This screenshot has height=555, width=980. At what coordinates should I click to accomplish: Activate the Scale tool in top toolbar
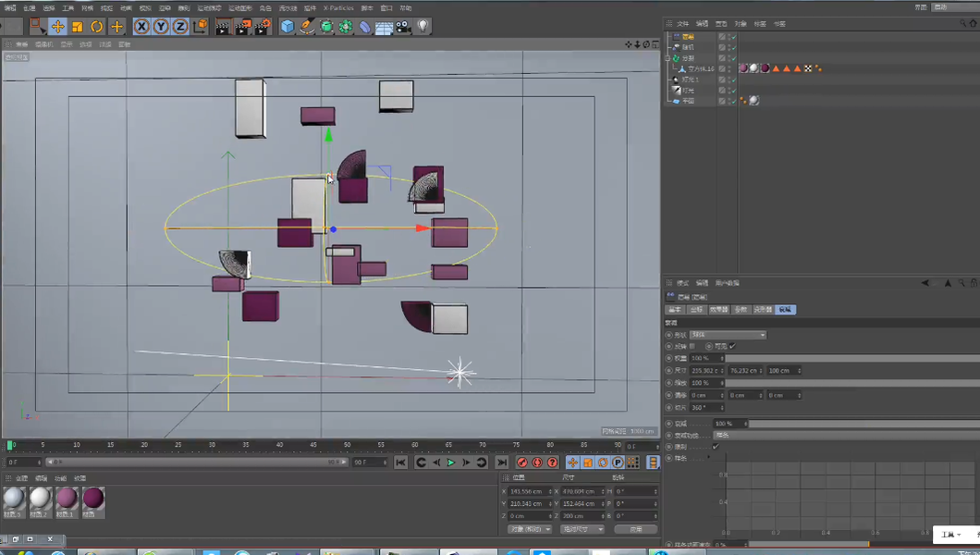[x=77, y=27]
